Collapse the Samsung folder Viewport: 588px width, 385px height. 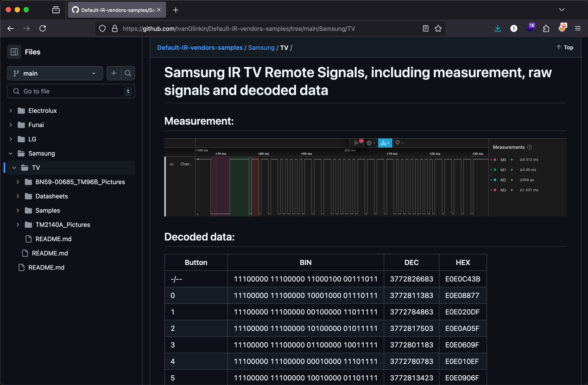click(x=11, y=154)
